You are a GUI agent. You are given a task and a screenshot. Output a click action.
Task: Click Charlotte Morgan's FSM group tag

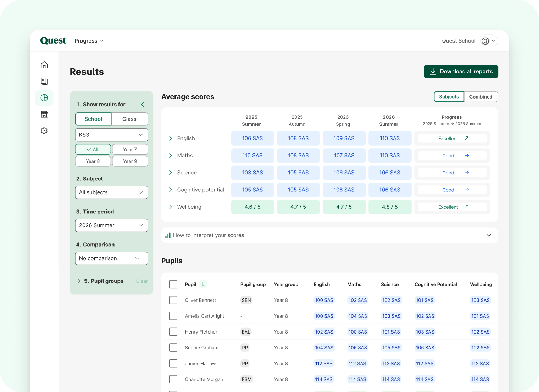tap(246, 379)
